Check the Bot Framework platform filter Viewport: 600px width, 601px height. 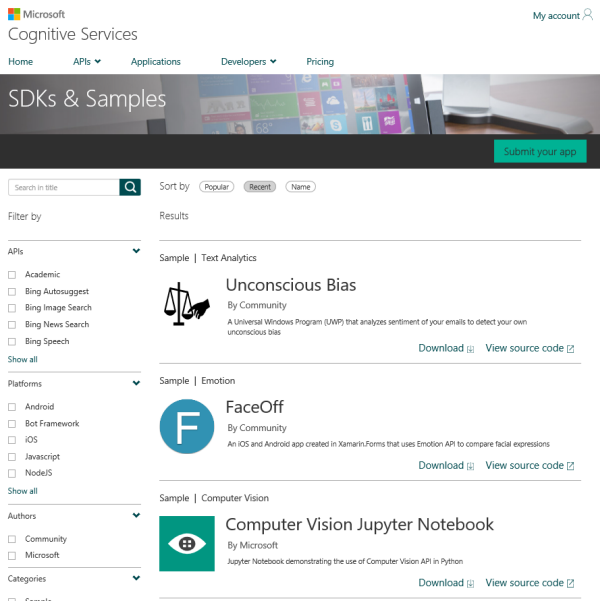tap(12, 424)
